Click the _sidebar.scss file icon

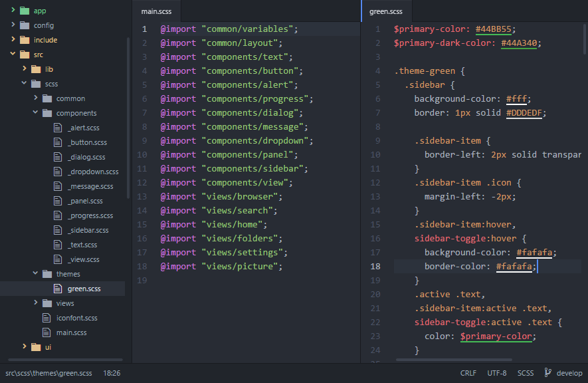point(58,230)
